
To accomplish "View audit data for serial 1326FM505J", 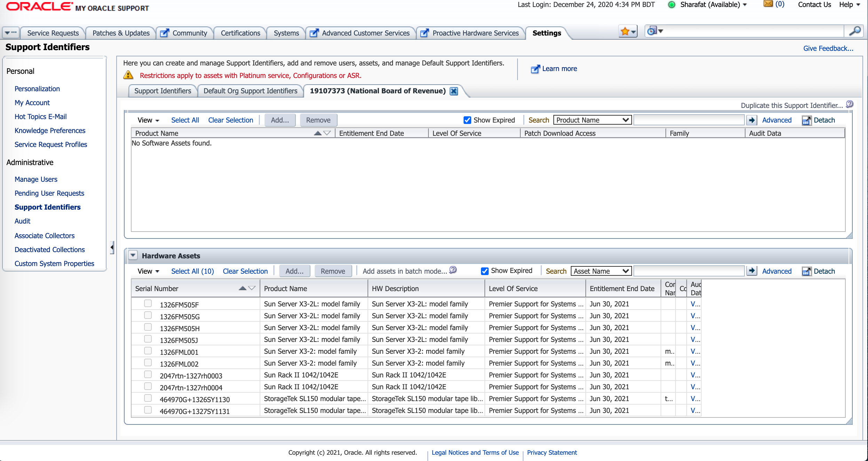I will click(x=695, y=339).
